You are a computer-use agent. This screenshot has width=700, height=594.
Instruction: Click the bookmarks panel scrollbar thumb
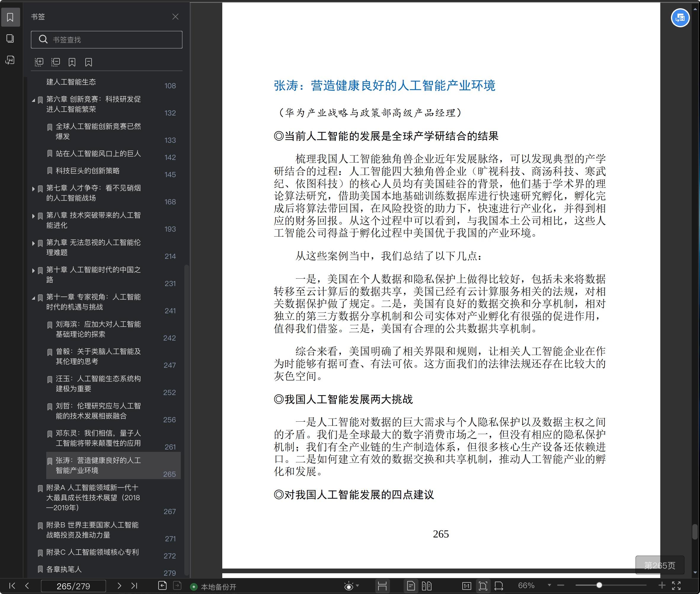coord(187,420)
